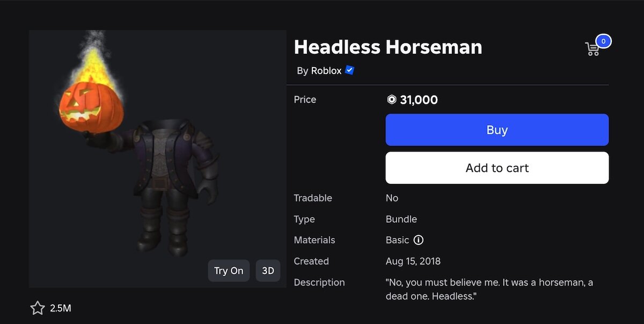Click the Basic materials value

pyautogui.click(x=397, y=240)
